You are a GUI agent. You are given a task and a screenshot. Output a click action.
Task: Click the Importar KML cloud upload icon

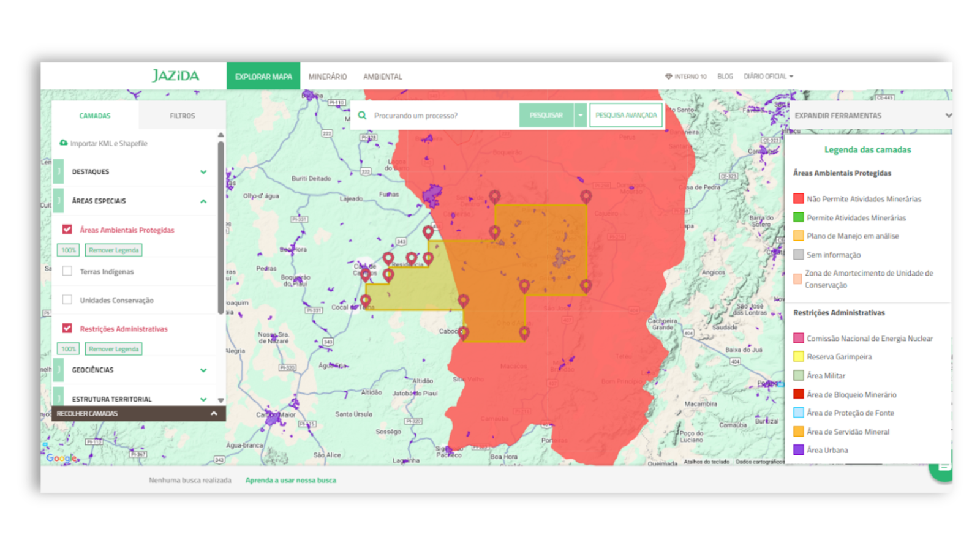click(x=63, y=143)
